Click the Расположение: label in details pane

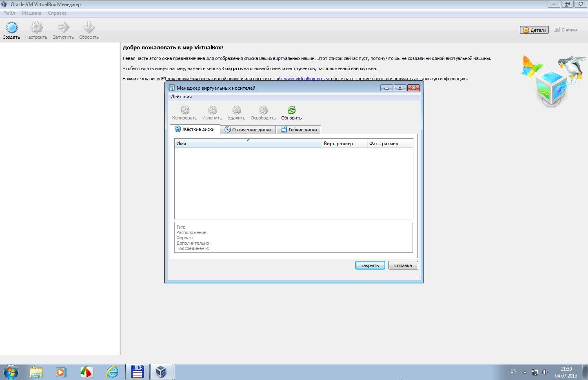click(192, 232)
